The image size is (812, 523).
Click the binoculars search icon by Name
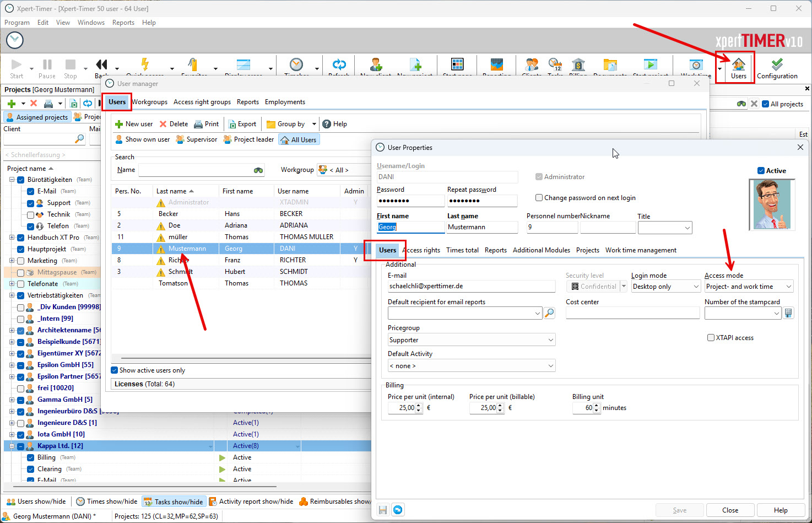258,170
